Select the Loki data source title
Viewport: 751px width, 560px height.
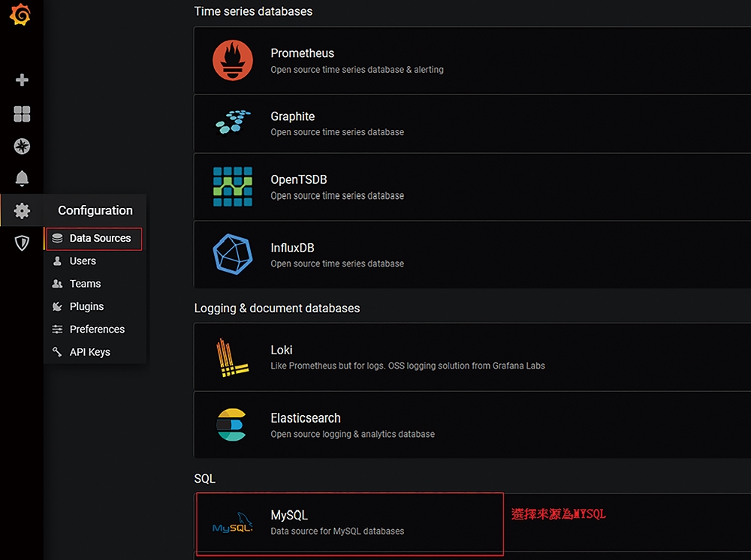point(282,350)
